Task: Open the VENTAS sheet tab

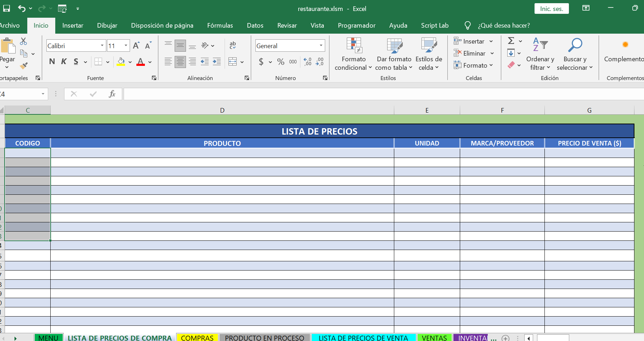Action: [435, 337]
